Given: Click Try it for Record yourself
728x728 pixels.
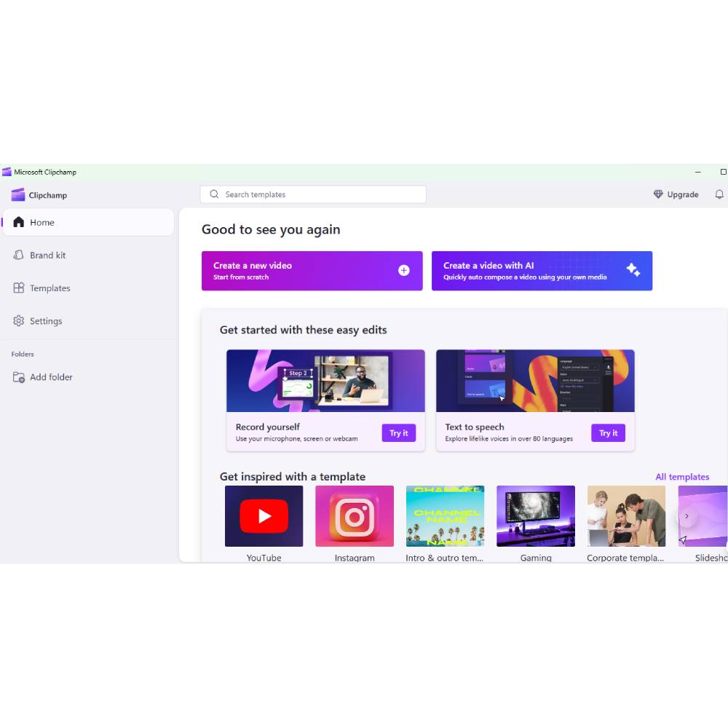Looking at the screenshot, I should 398,432.
